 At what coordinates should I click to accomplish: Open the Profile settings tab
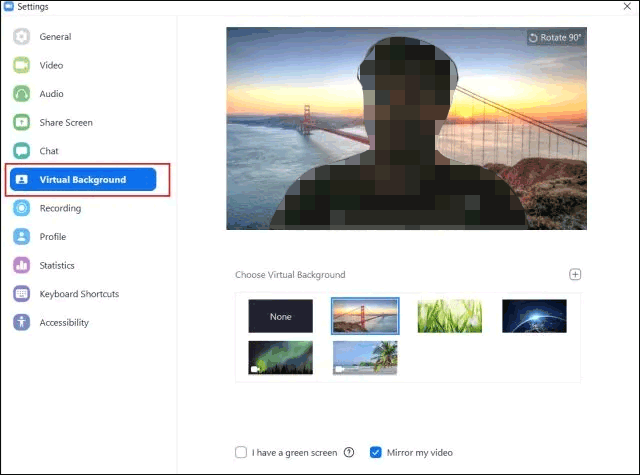point(83,236)
